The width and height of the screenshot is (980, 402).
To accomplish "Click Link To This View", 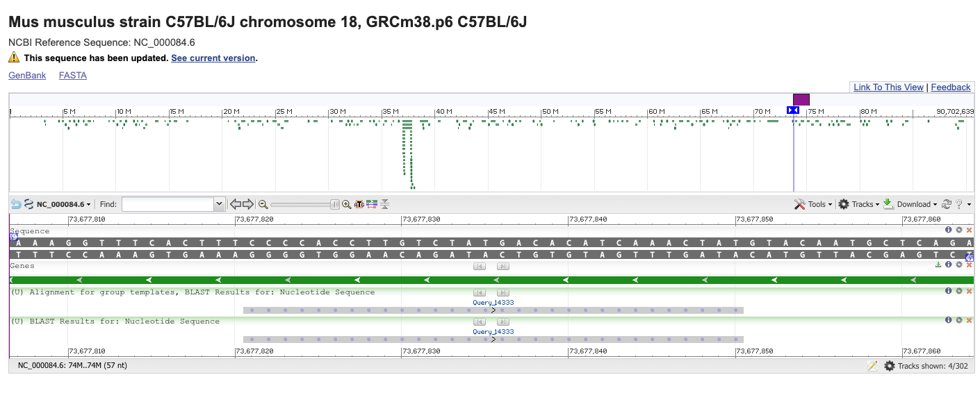I will coord(889,87).
